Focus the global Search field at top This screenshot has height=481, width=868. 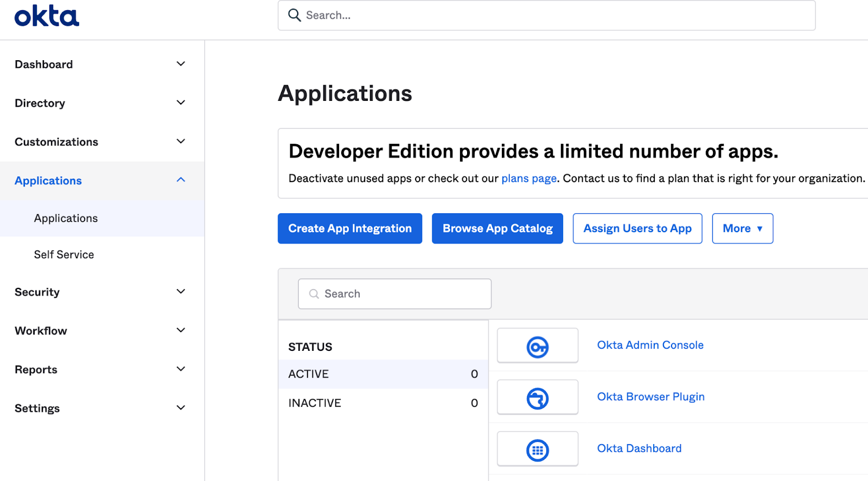[546, 15]
